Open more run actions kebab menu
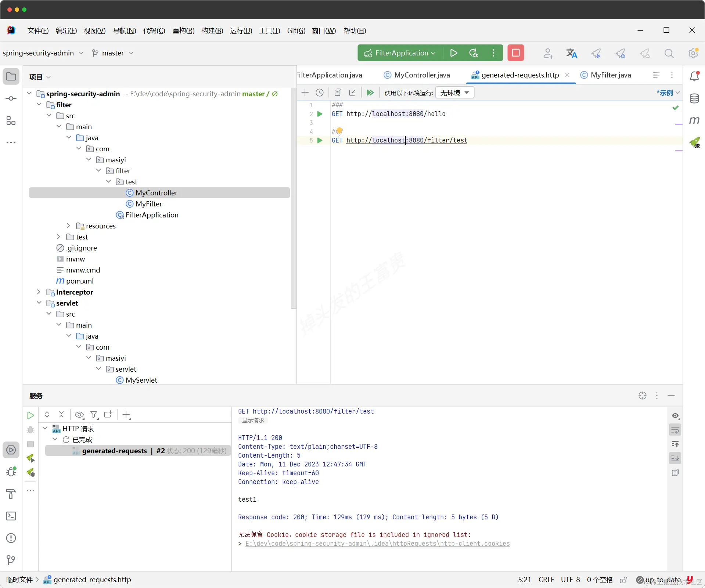The image size is (705, 588). [x=493, y=53]
